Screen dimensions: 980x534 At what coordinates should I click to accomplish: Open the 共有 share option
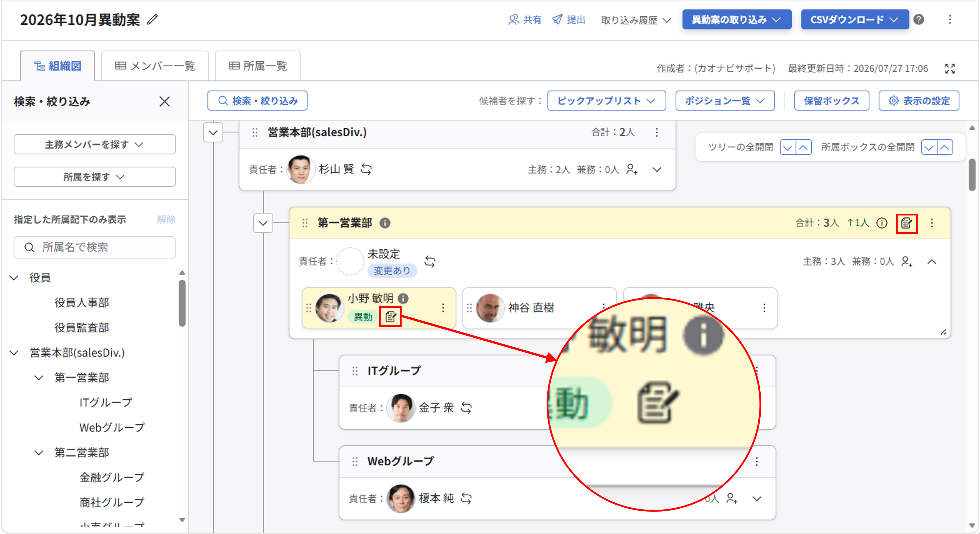[x=525, y=20]
